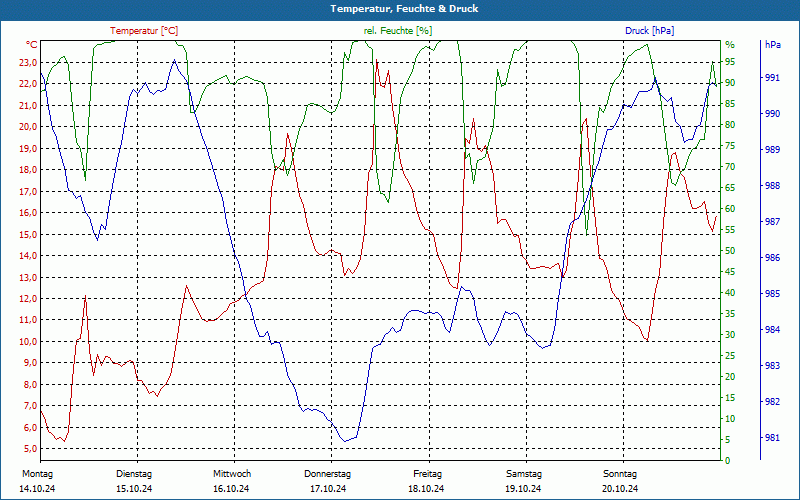
Task: Click the date '15.10.24'
Action: coord(134,489)
